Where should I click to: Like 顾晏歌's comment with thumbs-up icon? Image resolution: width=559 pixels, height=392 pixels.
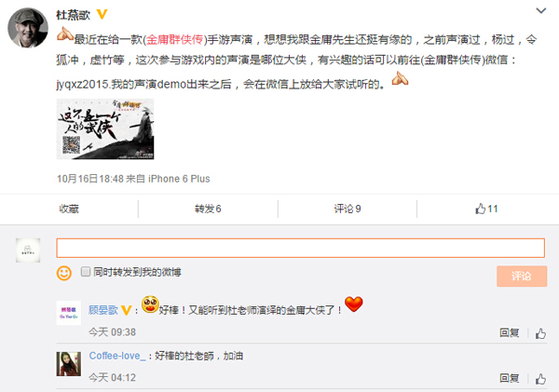click(x=540, y=333)
